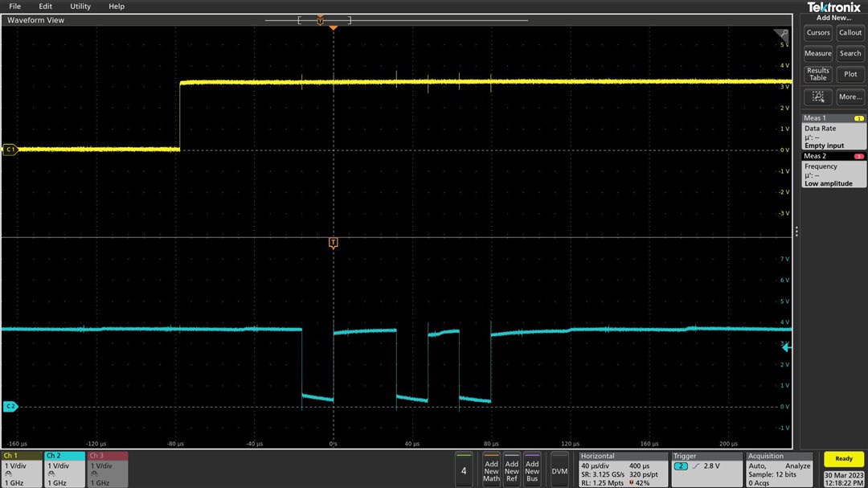Activate the zoom box draw tool
This screenshot has height=488, width=868.
(817, 97)
